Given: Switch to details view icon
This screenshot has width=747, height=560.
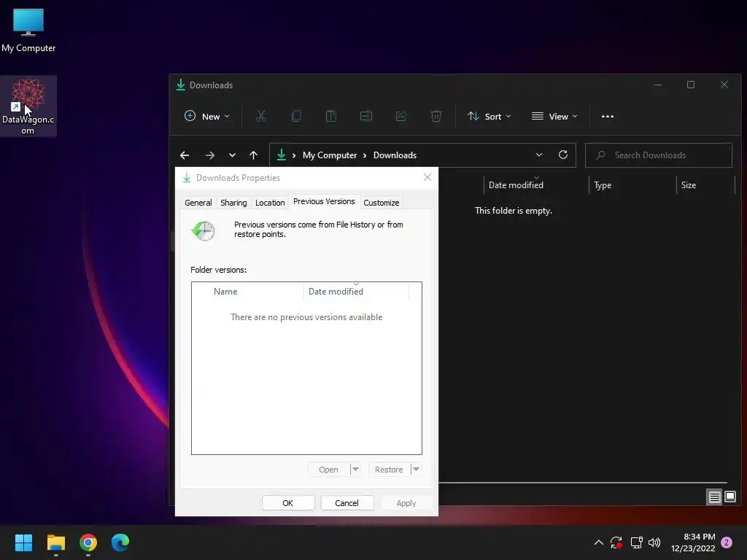Looking at the screenshot, I should click(715, 497).
